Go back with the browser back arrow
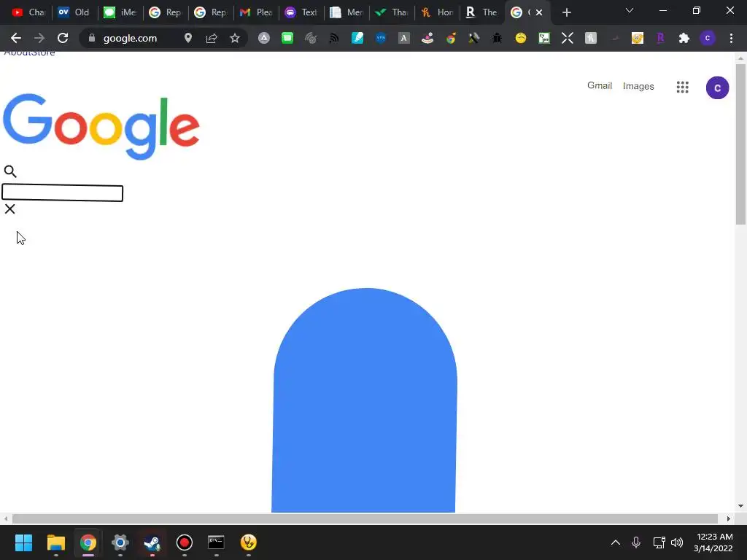Image resolution: width=747 pixels, height=560 pixels. pyautogui.click(x=16, y=38)
